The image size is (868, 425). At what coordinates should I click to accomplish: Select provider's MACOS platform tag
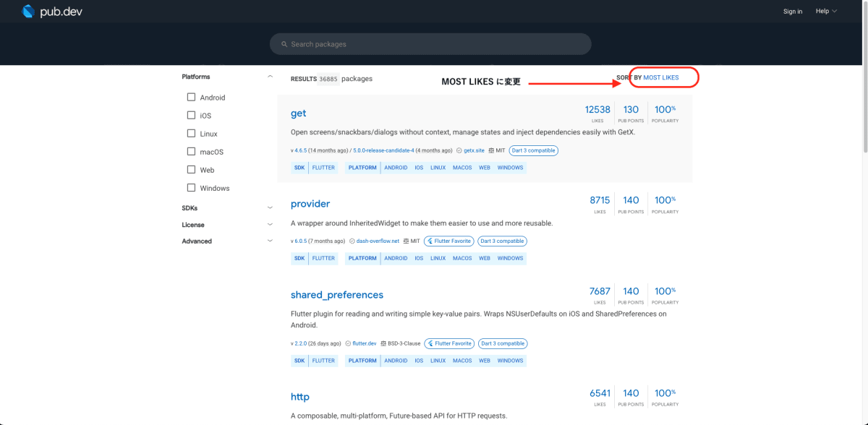(462, 258)
